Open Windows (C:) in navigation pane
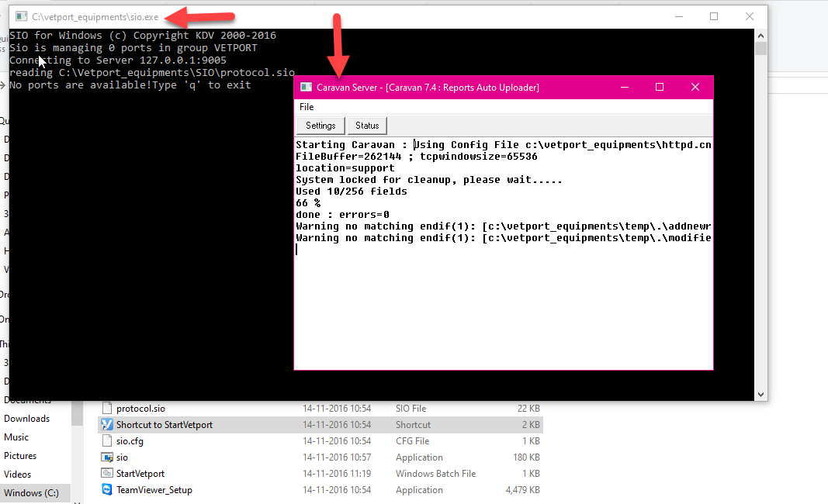 point(31,493)
